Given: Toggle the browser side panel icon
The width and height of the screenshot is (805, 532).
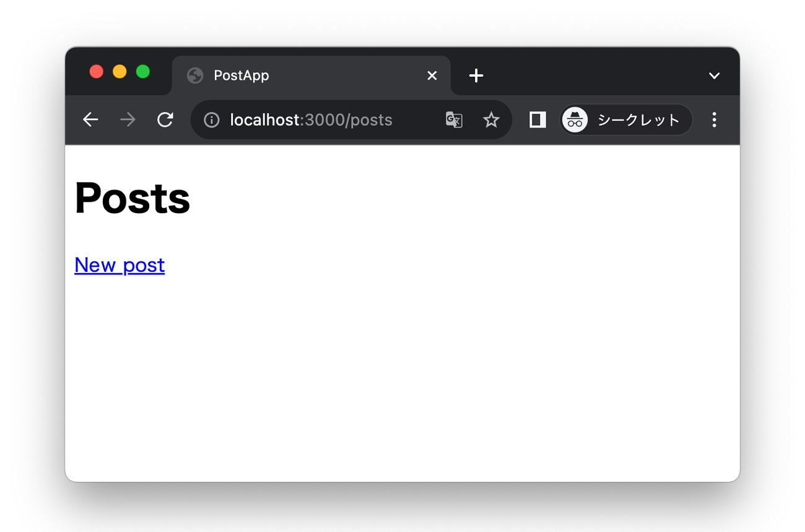Looking at the screenshot, I should click(537, 120).
